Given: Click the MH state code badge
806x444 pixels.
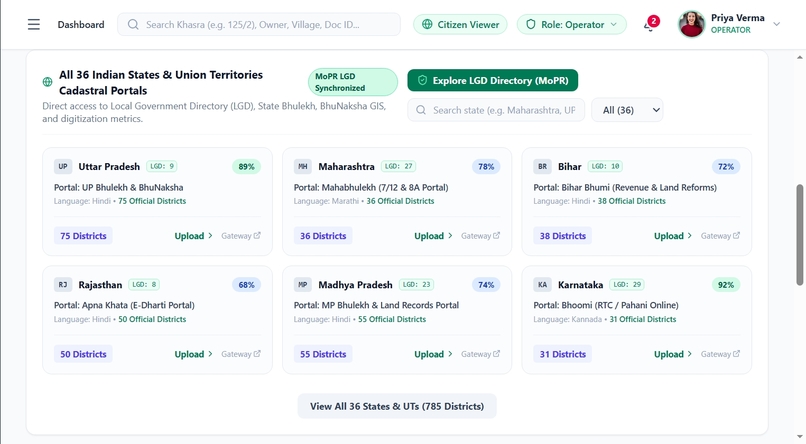Looking at the screenshot, I should coord(303,166).
